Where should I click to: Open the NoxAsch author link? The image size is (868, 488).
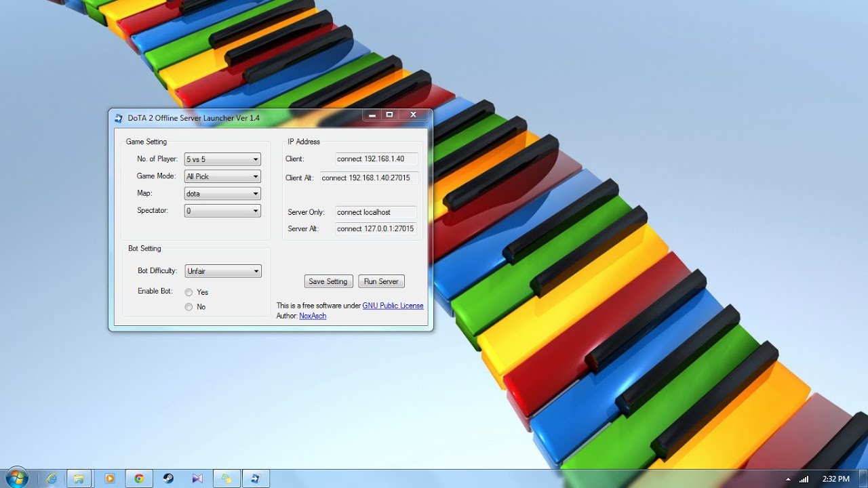pyautogui.click(x=313, y=316)
